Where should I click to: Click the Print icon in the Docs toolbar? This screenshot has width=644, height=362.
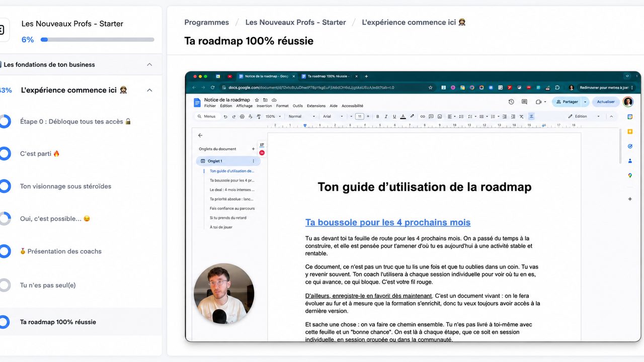coord(242,117)
